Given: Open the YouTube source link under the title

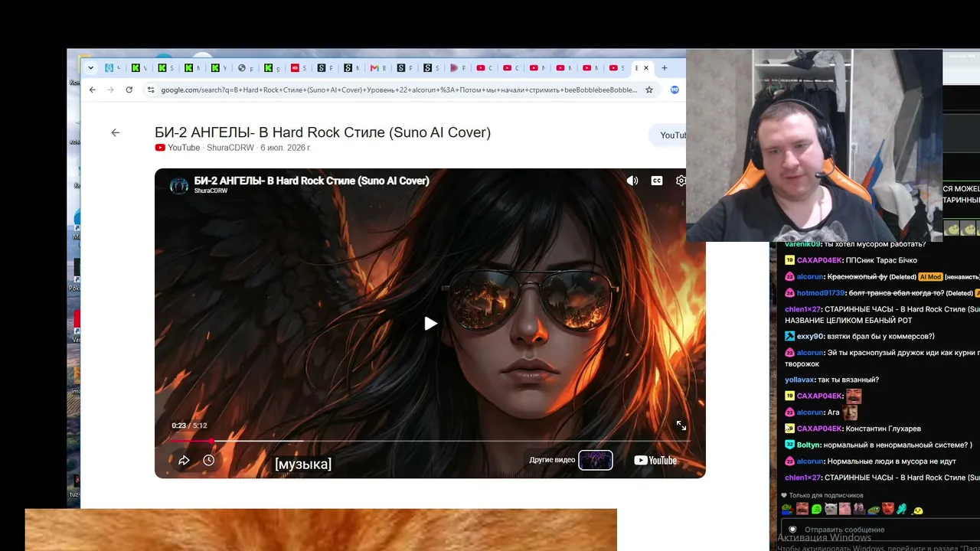Looking at the screenshot, I should [178, 148].
